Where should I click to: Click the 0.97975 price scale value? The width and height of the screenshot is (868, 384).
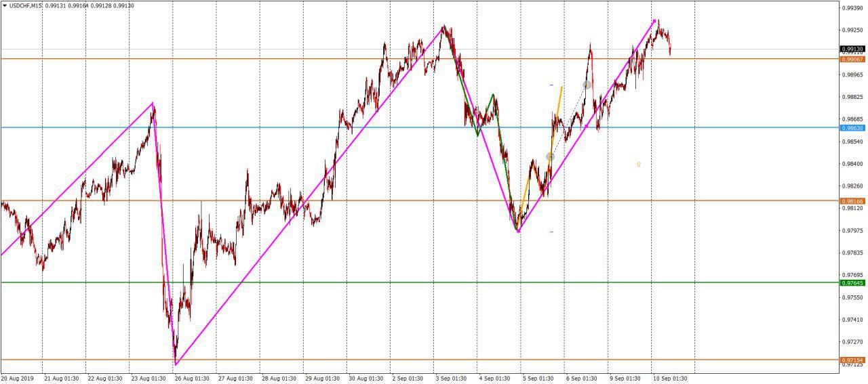[852, 230]
